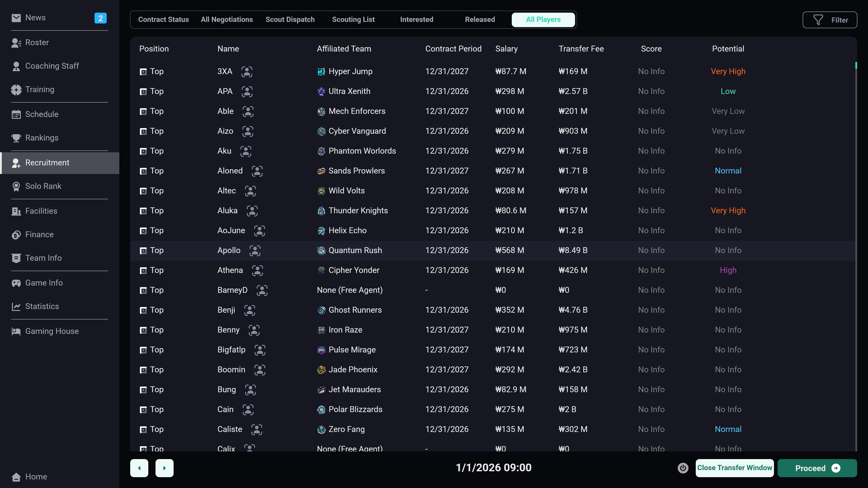Open Recruitment from the sidebar

(x=47, y=163)
